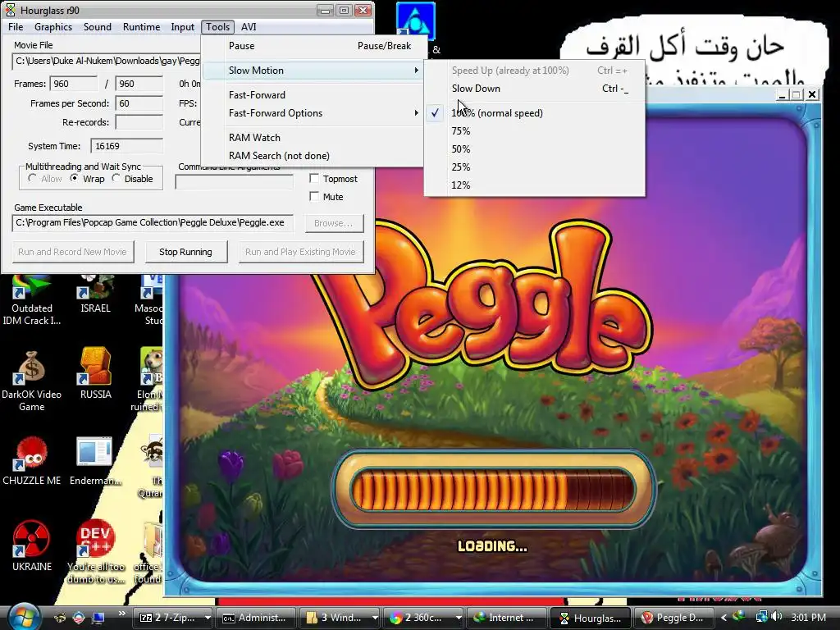Screen dimensions: 840x630
Task: Close the open Tools menu
Action: (x=217, y=27)
